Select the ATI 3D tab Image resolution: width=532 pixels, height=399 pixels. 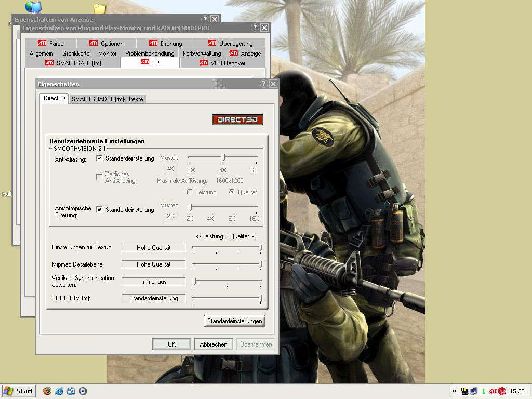[x=150, y=62]
